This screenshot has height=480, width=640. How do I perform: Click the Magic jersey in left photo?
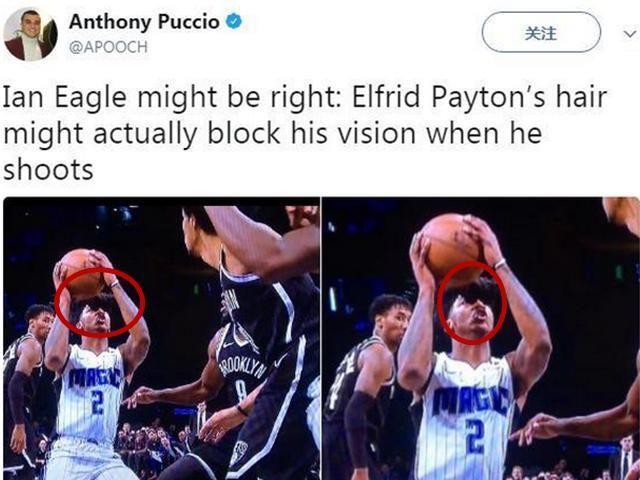click(x=91, y=394)
